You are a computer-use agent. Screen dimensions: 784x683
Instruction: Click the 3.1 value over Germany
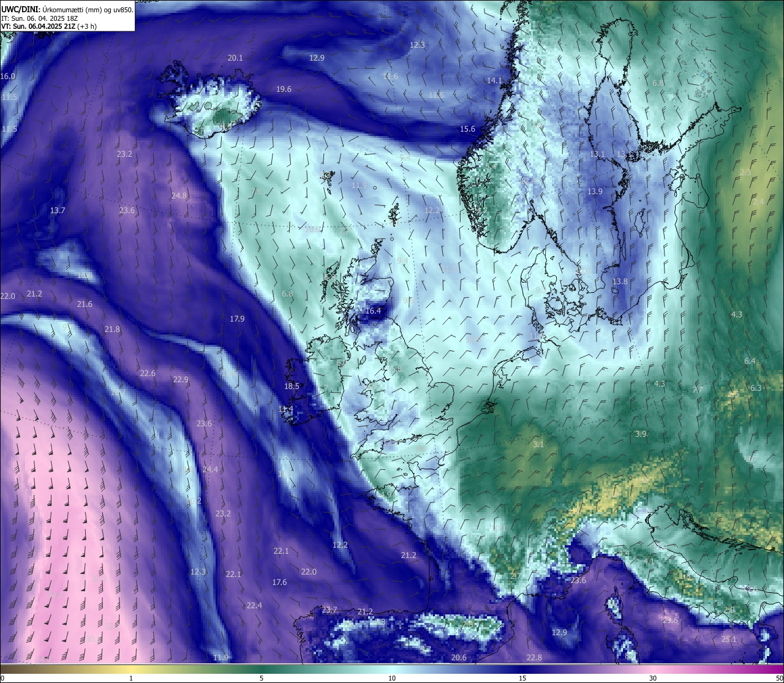tap(538, 445)
